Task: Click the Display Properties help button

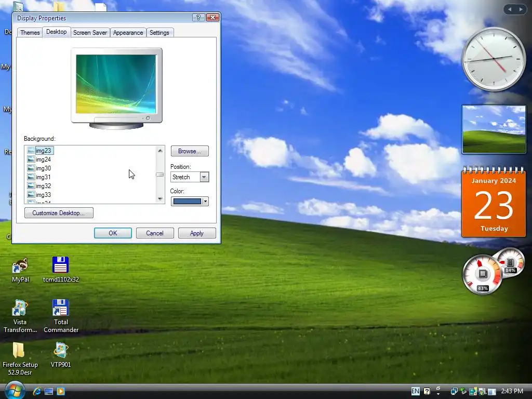Action: 198,17
